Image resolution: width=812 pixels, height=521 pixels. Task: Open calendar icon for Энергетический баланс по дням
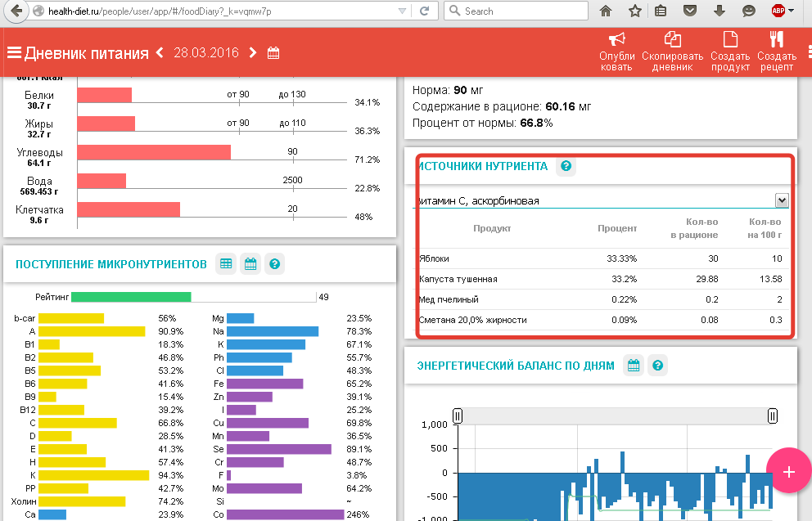(x=634, y=366)
